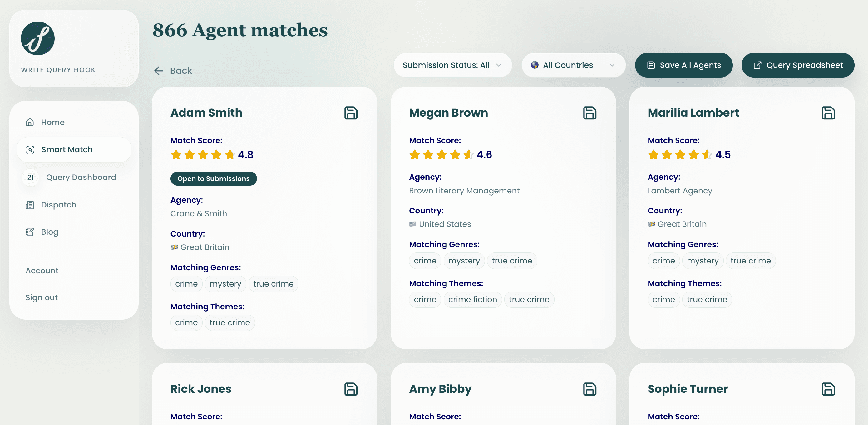Select the Smart Match sidebar icon
868x425 pixels.
[x=30, y=149]
